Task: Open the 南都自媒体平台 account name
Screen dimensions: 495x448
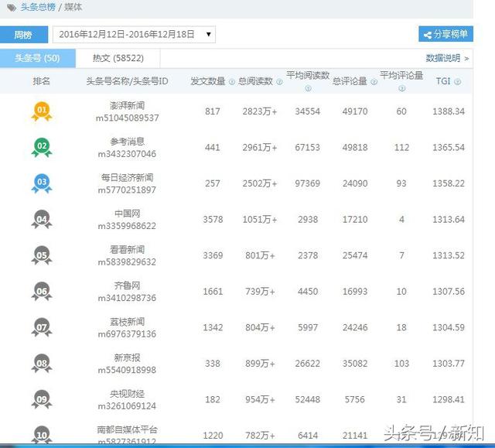Action: [x=127, y=429]
